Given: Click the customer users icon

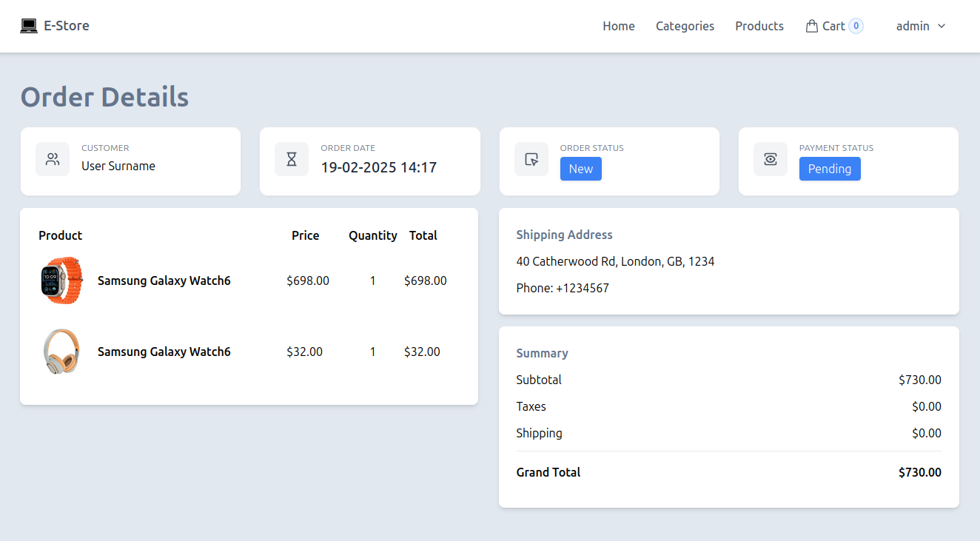Looking at the screenshot, I should pyautogui.click(x=53, y=159).
